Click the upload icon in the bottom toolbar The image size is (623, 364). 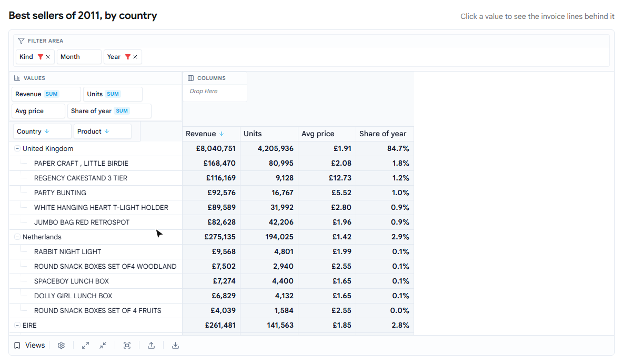click(x=152, y=345)
